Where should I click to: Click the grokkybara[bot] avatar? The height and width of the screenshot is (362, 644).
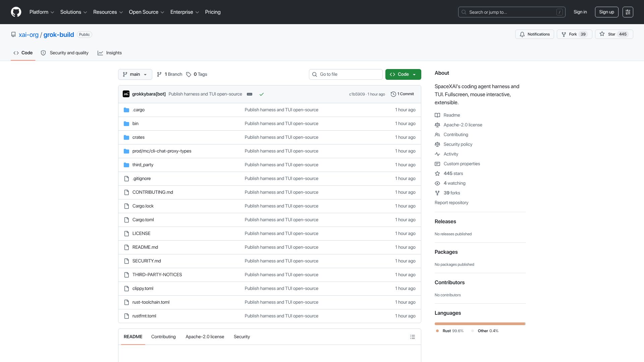pyautogui.click(x=126, y=94)
